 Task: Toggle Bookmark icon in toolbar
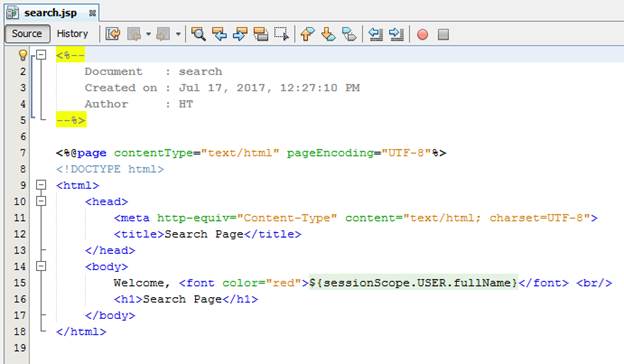pyautogui.click(x=349, y=34)
